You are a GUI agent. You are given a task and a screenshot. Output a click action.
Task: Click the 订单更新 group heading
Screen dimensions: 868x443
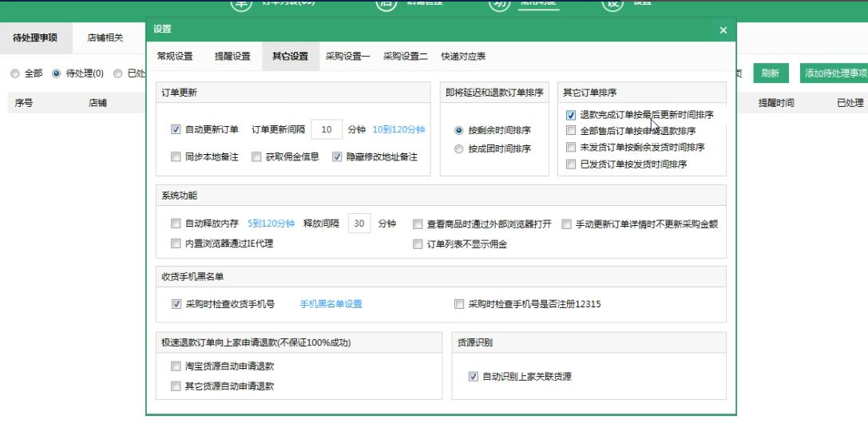pyautogui.click(x=180, y=93)
